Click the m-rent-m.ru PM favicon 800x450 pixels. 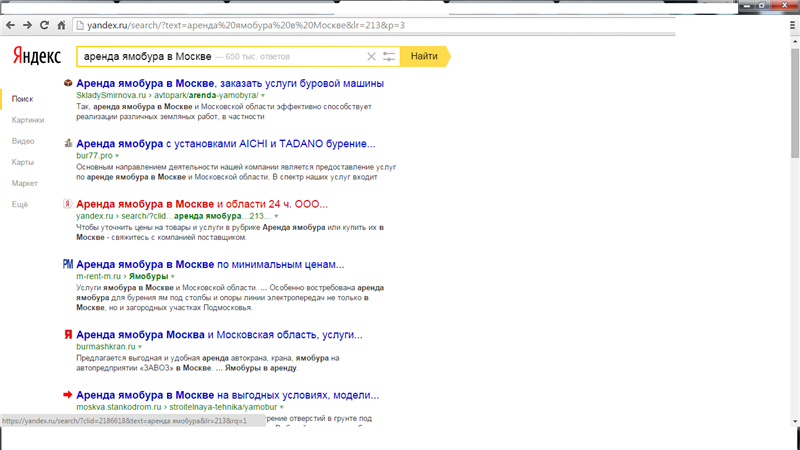tap(68, 264)
